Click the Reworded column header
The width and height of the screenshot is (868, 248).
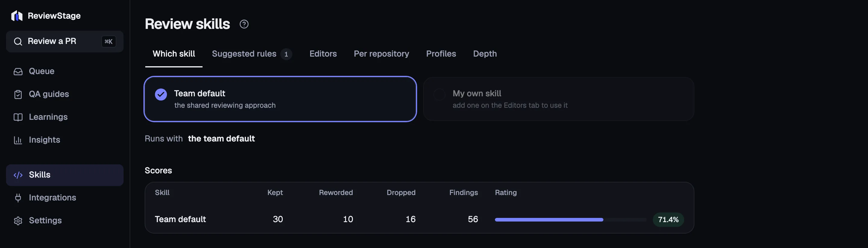click(336, 193)
